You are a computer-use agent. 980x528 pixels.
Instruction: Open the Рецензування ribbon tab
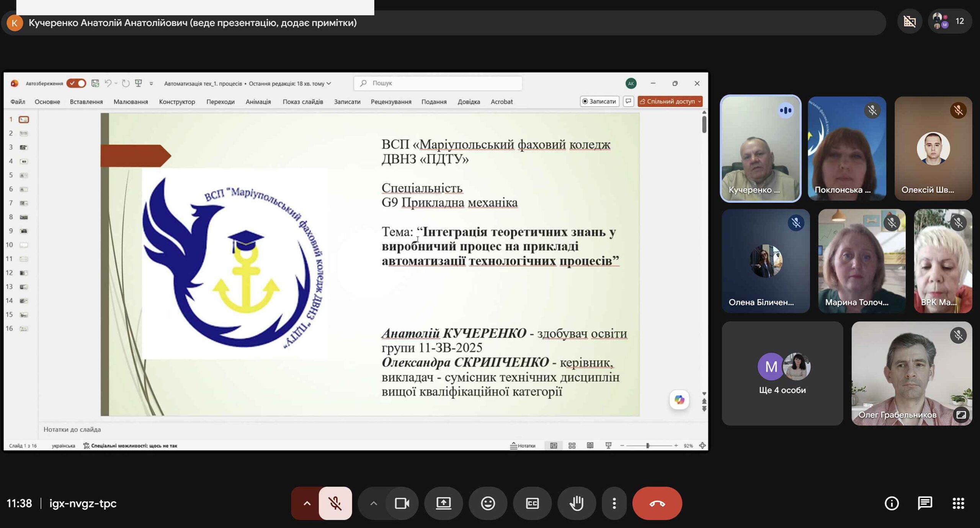click(391, 102)
